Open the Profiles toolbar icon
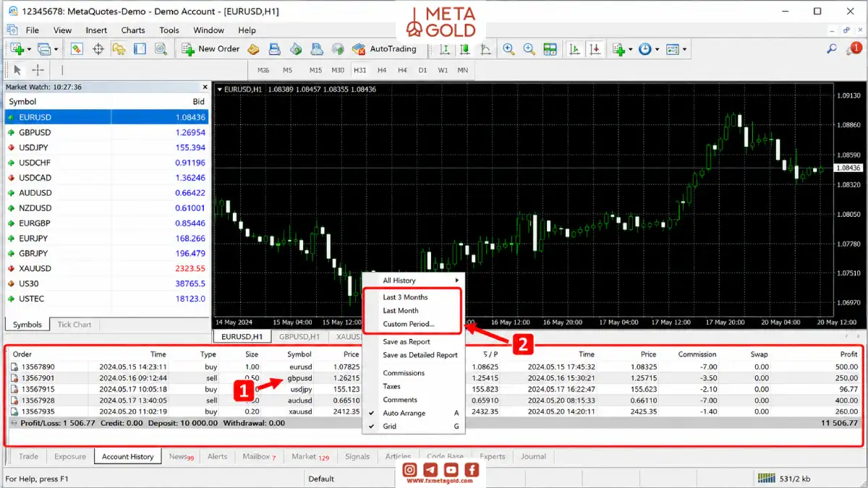 [x=44, y=49]
